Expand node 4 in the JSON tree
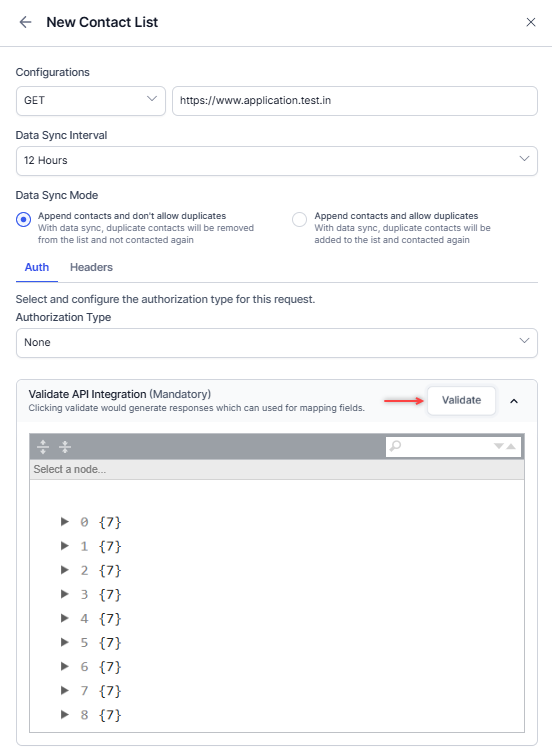This screenshot has width=552, height=755. [x=65, y=618]
